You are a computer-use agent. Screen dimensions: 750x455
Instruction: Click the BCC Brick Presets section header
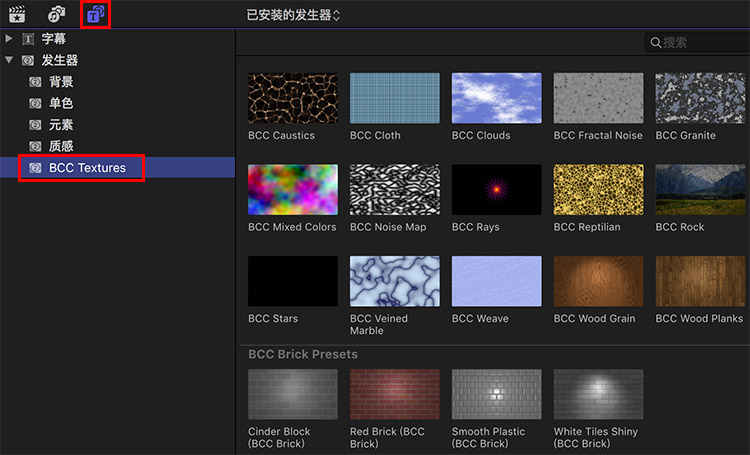pyautogui.click(x=303, y=354)
